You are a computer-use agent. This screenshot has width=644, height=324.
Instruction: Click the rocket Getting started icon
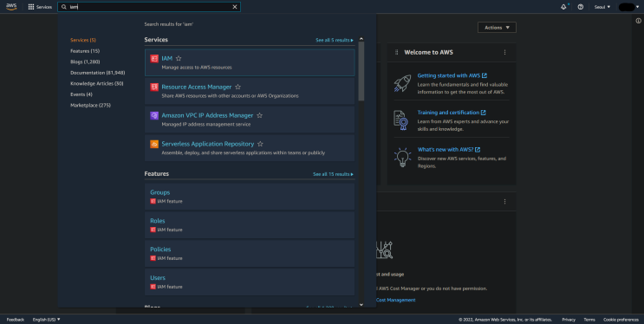click(x=402, y=83)
